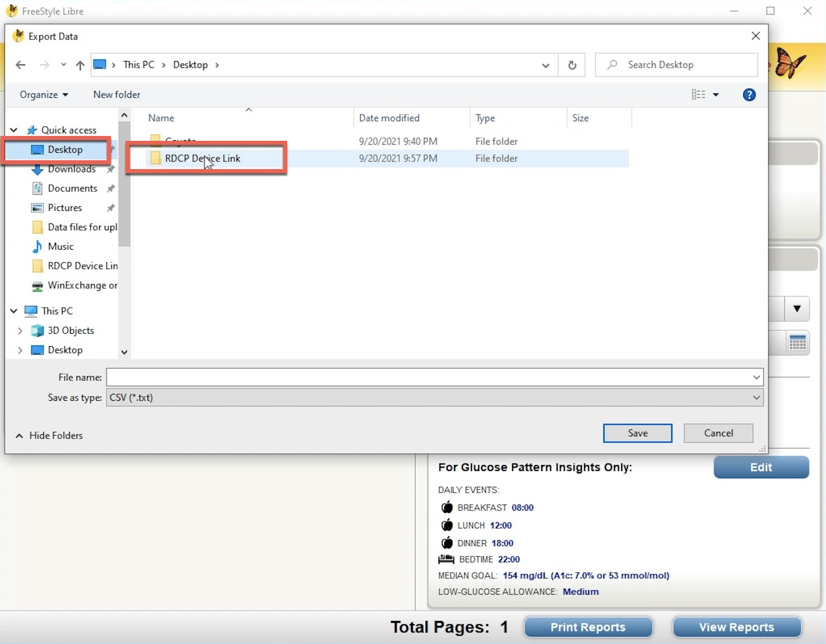
Task: Select Documents in navigation pane
Action: [x=72, y=188]
